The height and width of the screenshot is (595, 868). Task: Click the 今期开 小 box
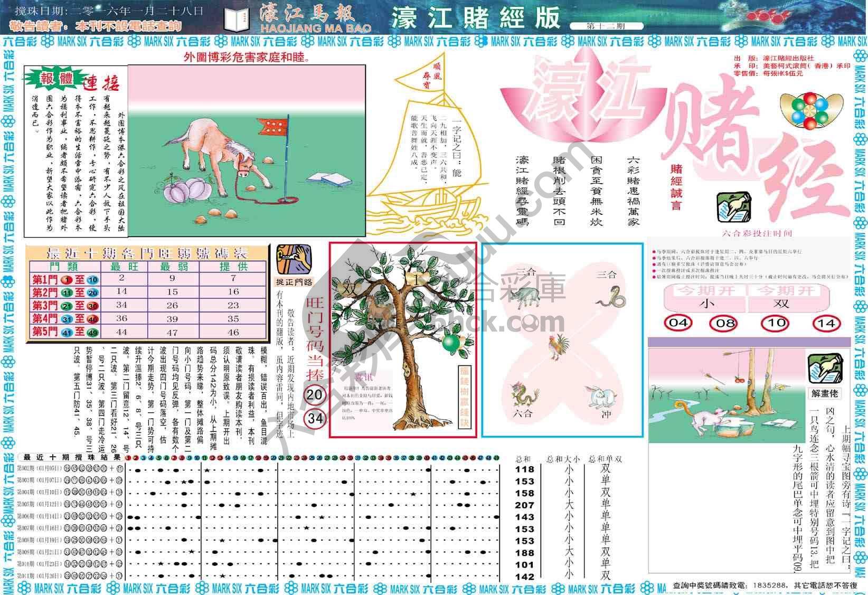click(705, 303)
